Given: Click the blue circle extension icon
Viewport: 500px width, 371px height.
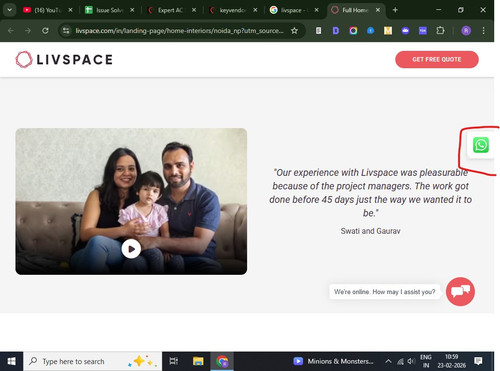Looking at the screenshot, I should coord(370,31).
